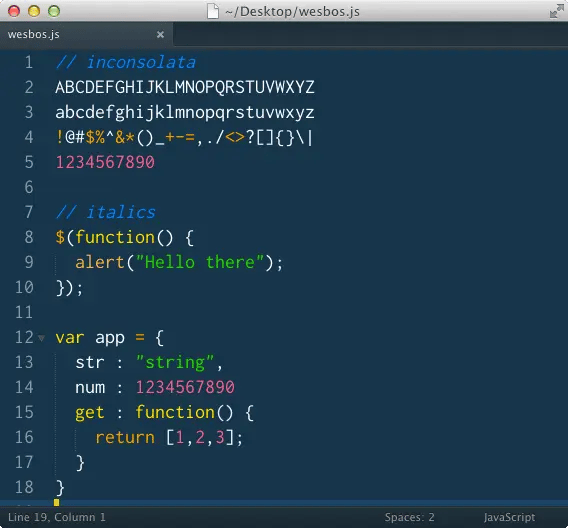
Task: Close the wesbos.js tab
Action: click(x=160, y=34)
